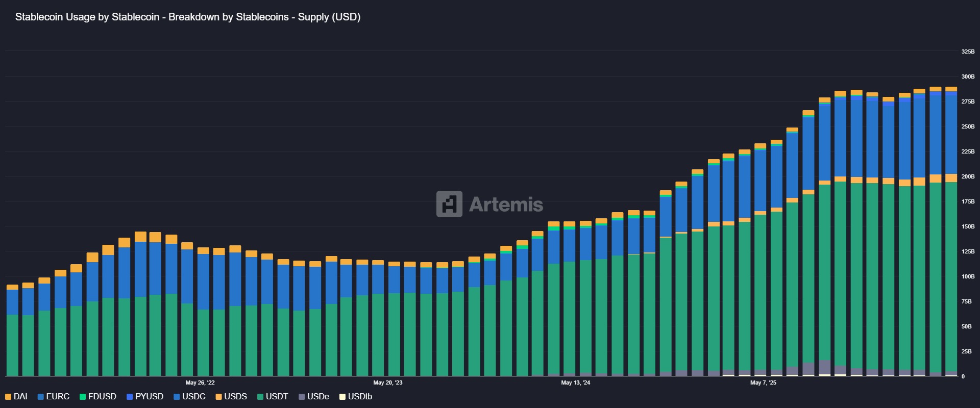This screenshot has height=408, width=980.
Task: Click the May 20, '23 x-axis label
Action: [388, 382]
